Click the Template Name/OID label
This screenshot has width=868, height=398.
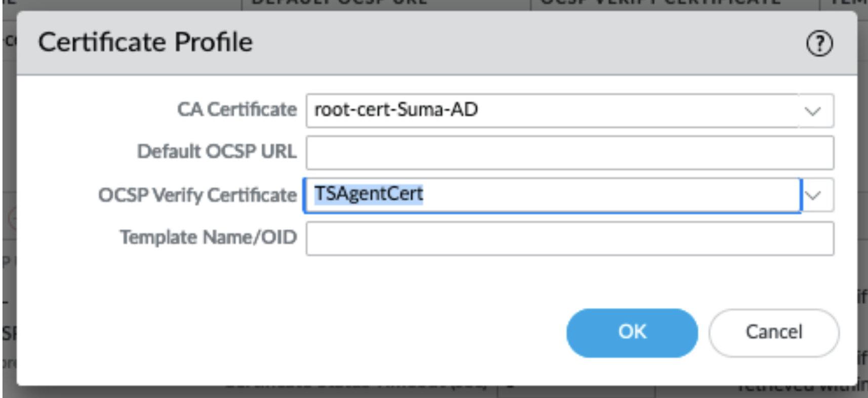click(208, 237)
